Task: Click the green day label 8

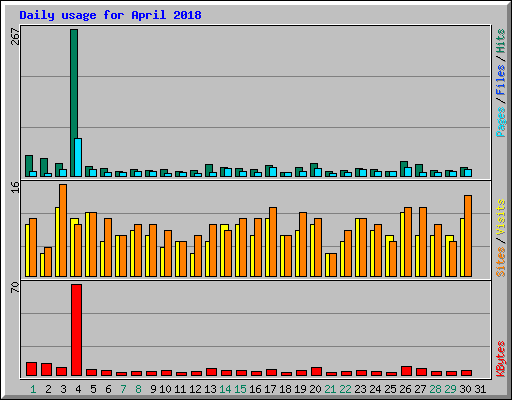Action: click(x=138, y=389)
